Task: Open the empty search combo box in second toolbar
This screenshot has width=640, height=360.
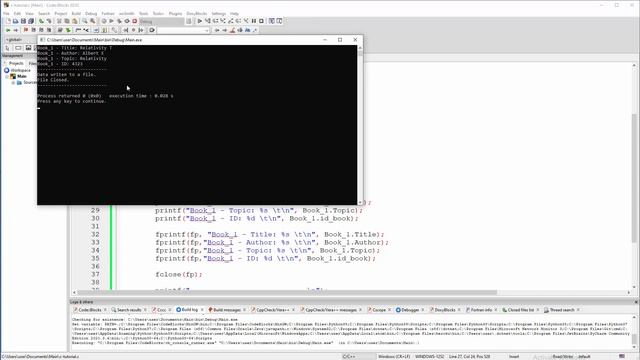Action: click(184, 30)
